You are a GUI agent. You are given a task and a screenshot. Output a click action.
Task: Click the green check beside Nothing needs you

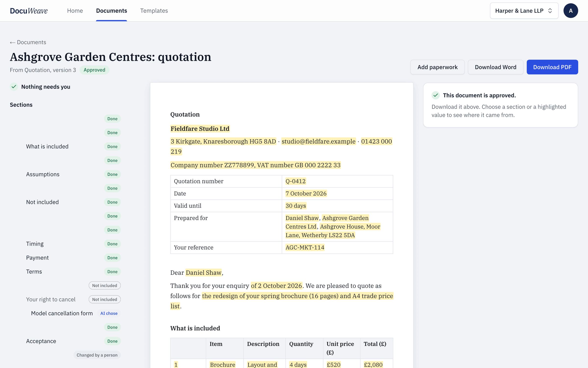pyautogui.click(x=14, y=87)
